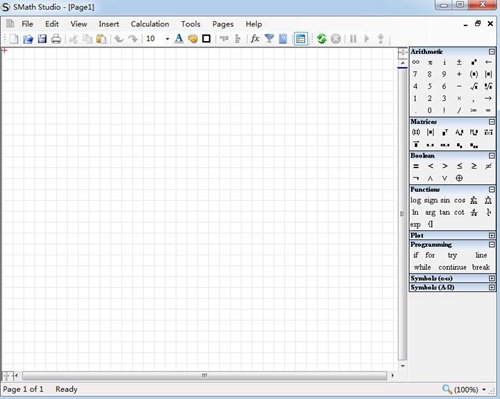Cut selection with the scissors icon

click(x=73, y=39)
